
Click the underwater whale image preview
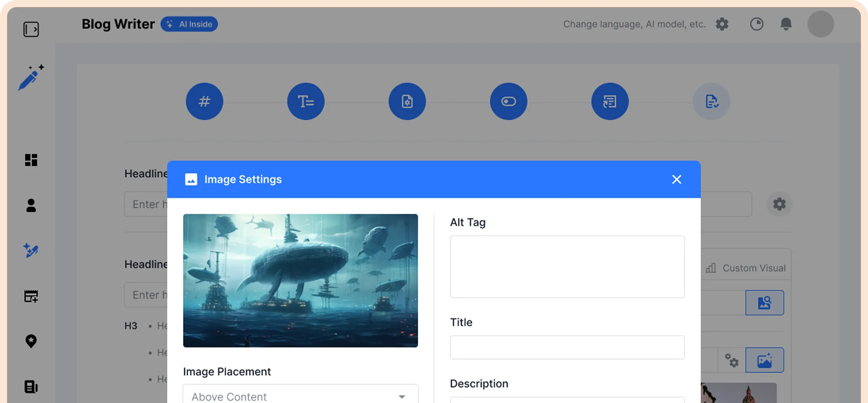click(300, 281)
